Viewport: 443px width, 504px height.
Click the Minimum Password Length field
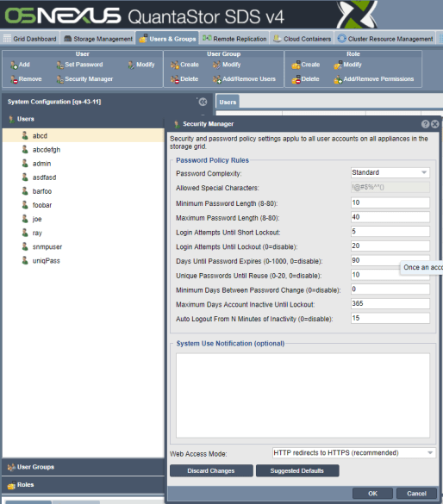click(390, 202)
